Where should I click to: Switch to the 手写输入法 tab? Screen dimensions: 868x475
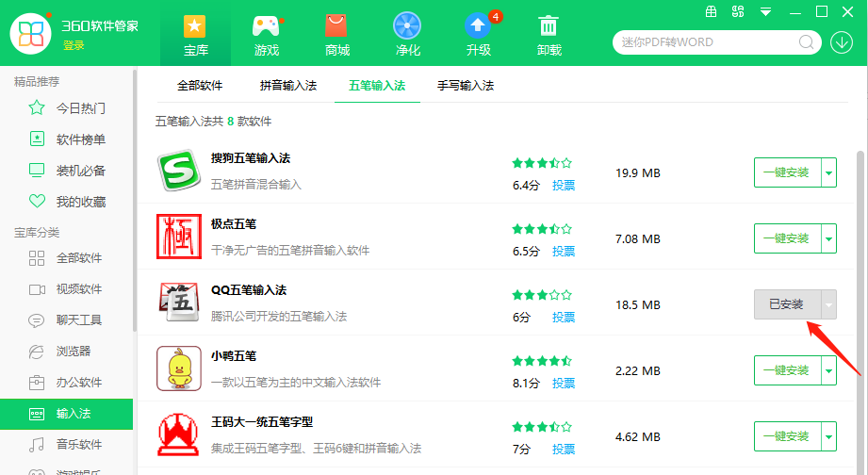[x=466, y=85]
